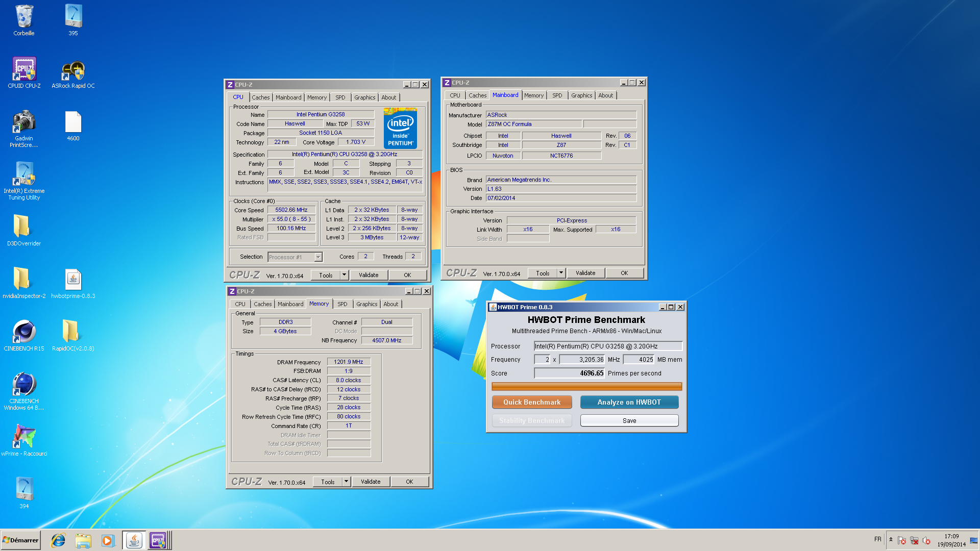Click DRAM Frequency 1201.9 MHz value
980x551 pixels.
pyautogui.click(x=349, y=362)
